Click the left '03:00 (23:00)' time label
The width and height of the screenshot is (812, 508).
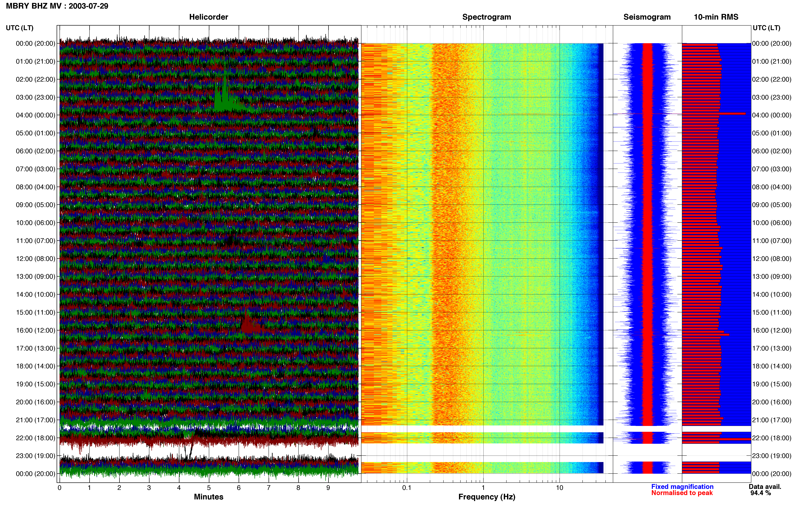click(36, 97)
